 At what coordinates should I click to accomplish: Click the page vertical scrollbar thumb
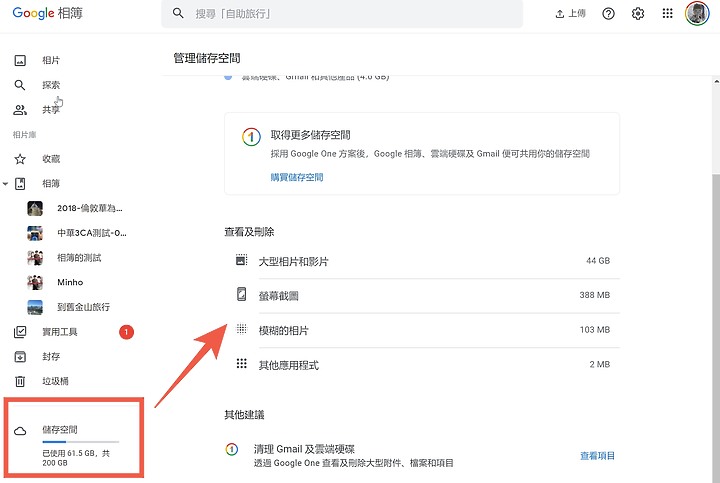coord(716,328)
